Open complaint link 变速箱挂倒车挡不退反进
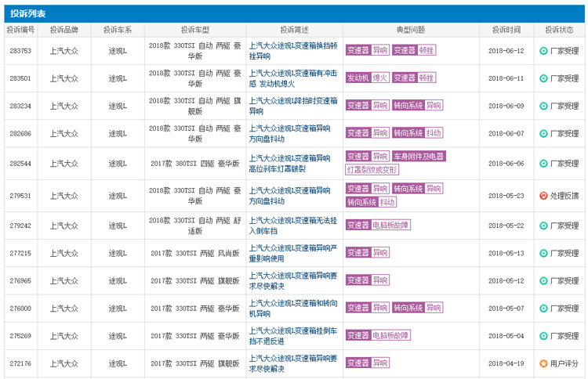Screen dimensions: 588x379 click(293, 336)
